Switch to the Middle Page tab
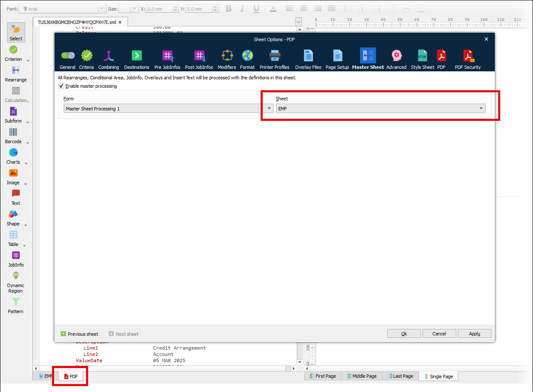533x392 pixels. click(x=361, y=376)
